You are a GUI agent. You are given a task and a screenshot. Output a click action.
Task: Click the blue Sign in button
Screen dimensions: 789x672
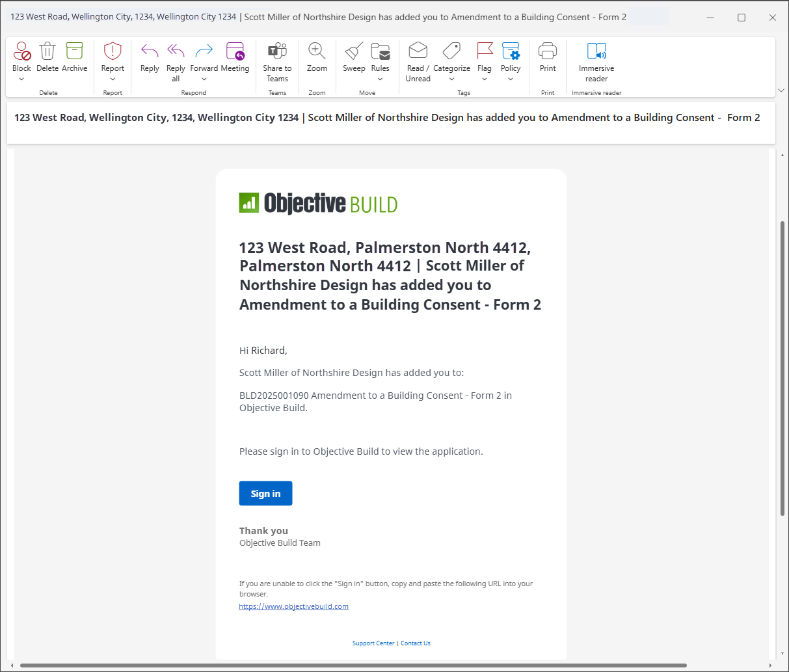[x=265, y=493]
